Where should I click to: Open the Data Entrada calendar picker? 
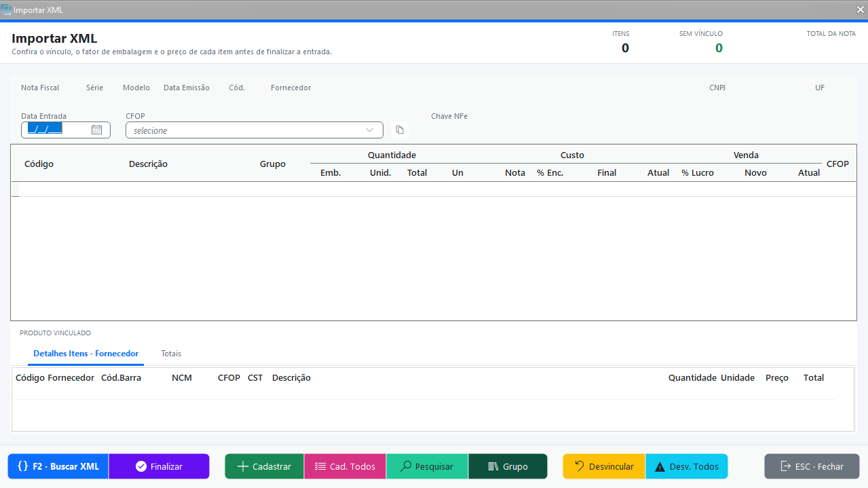(x=96, y=130)
